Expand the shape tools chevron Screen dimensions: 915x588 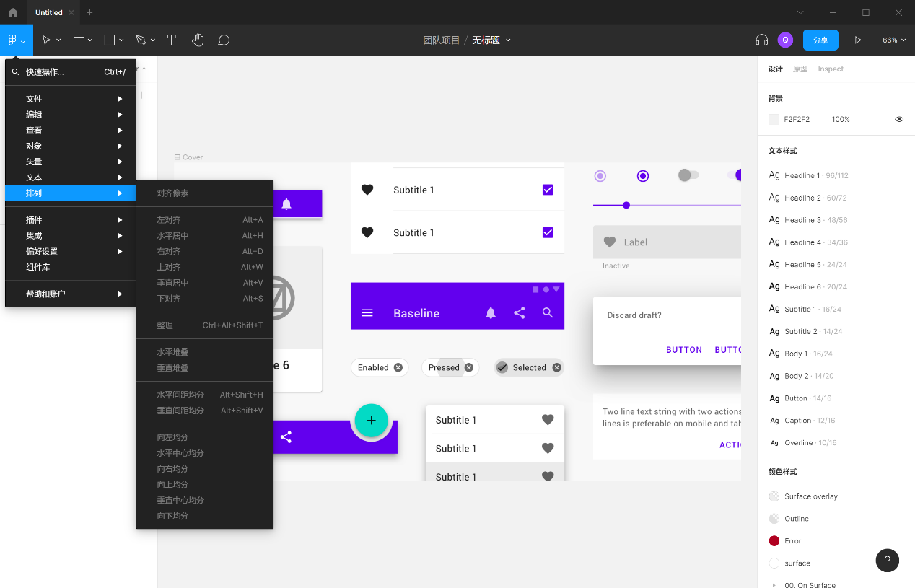[x=121, y=40]
